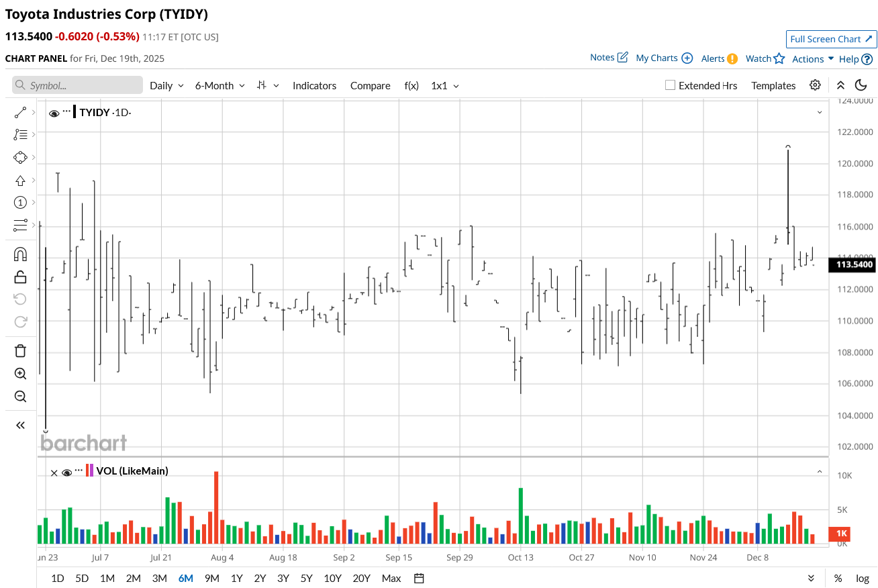Change the VOL indicator color swatch
Image resolution: width=878 pixels, height=588 pixels.
pos(90,470)
